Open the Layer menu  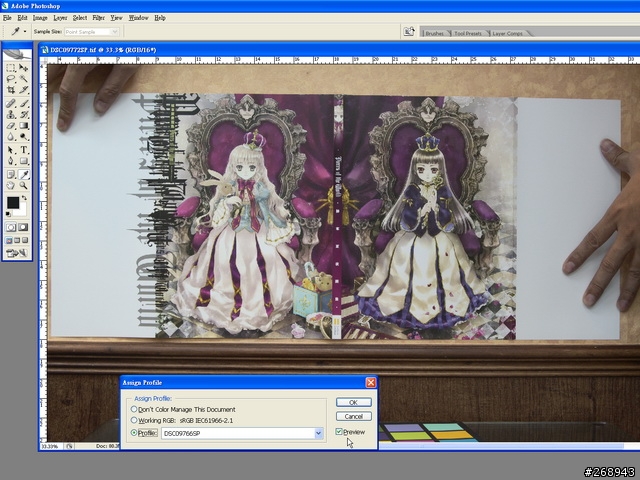[x=60, y=18]
